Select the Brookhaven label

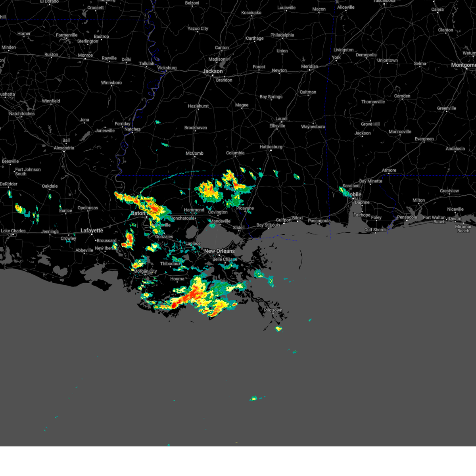(196, 128)
